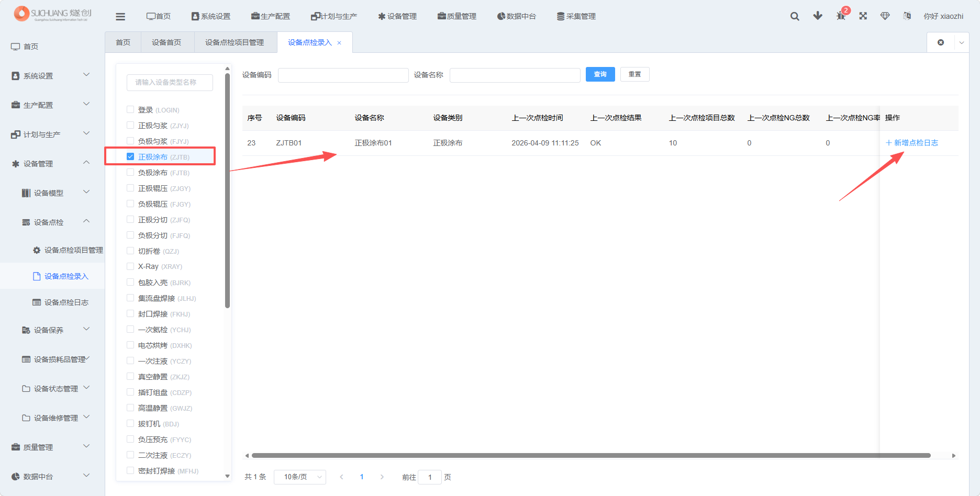Click the SUCHUANG logo
Viewport: 980px width, 496px height.
click(x=52, y=14)
